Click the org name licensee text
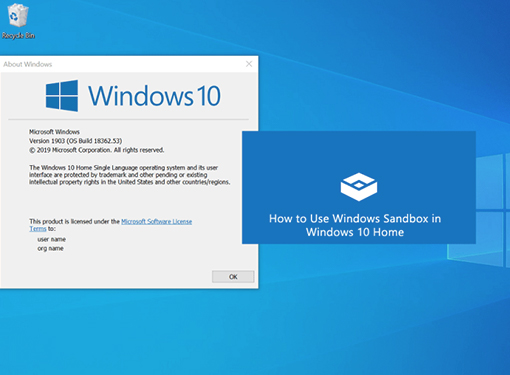The height and width of the screenshot is (375, 510). pos(50,248)
